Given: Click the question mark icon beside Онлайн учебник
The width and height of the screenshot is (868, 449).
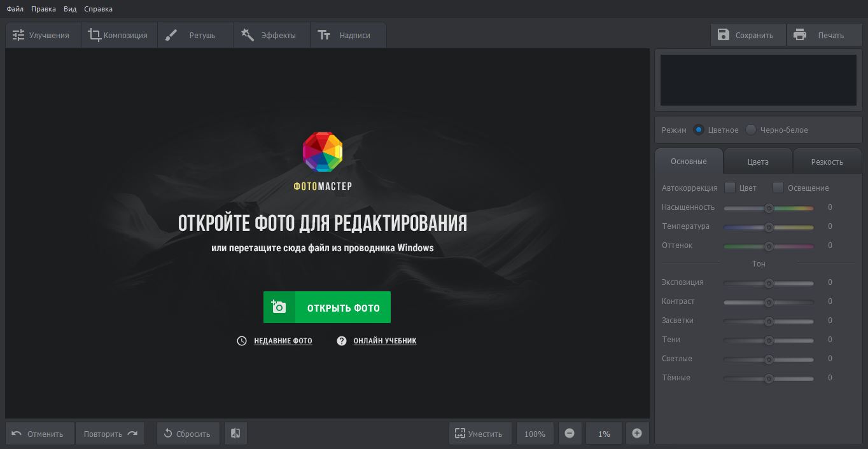Looking at the screenshot, I should click(x=342, y=341).
